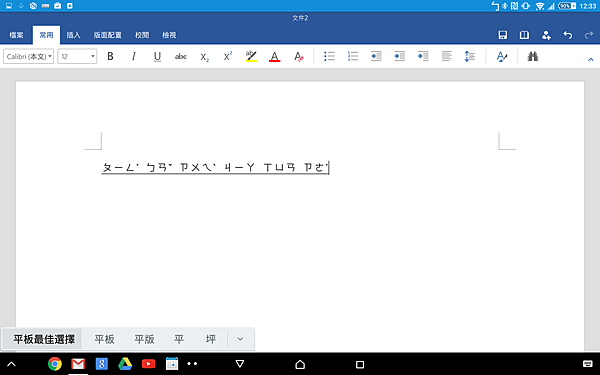Open Google Search app in taskbar
The image size is (600, 375).
click(102, 364)
